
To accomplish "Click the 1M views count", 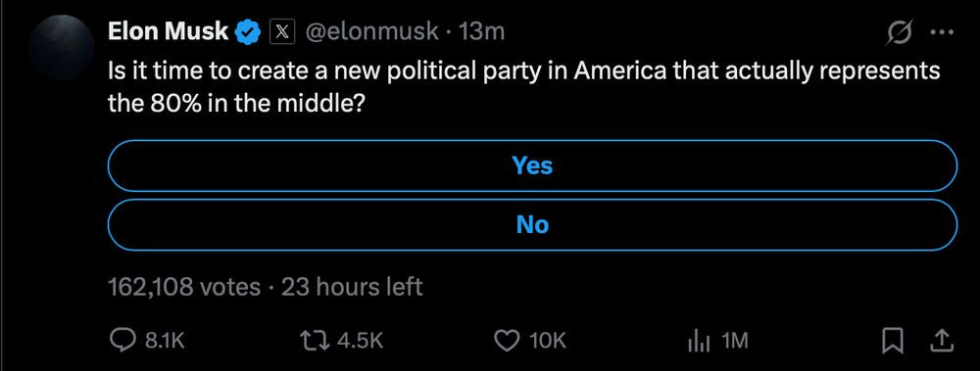I will pos(734,341).
